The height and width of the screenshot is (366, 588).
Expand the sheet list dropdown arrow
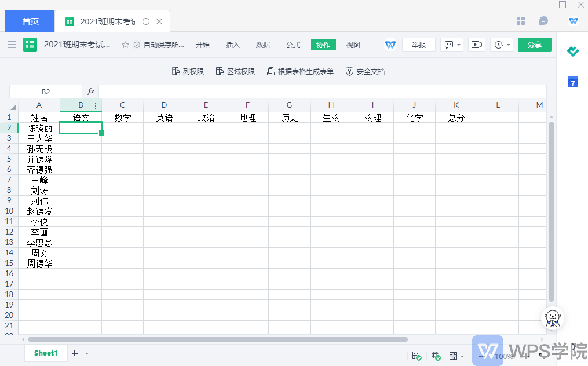tap(87, 353)
